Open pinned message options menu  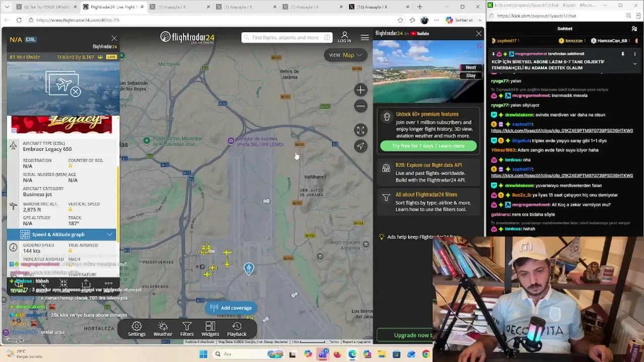[634, 54]
